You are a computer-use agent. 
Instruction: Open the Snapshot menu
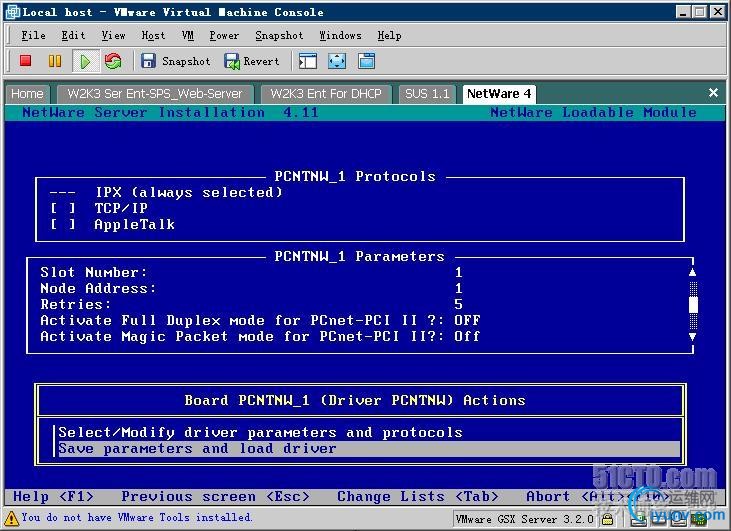(279, 35)
